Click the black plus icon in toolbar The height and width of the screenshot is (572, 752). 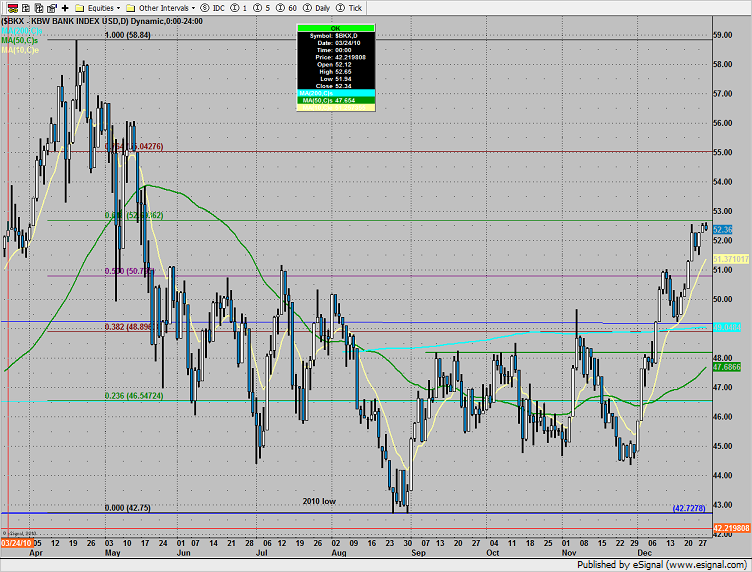(65, 8)
